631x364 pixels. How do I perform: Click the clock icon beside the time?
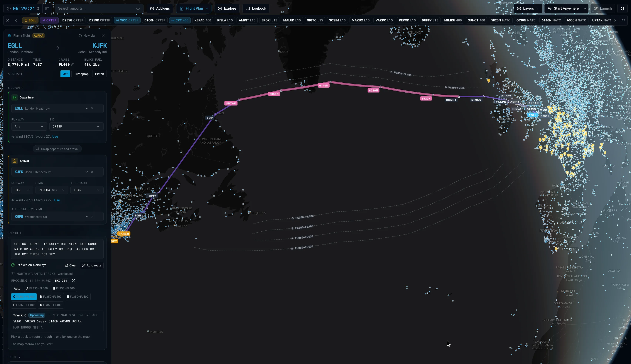click(9, 8)
